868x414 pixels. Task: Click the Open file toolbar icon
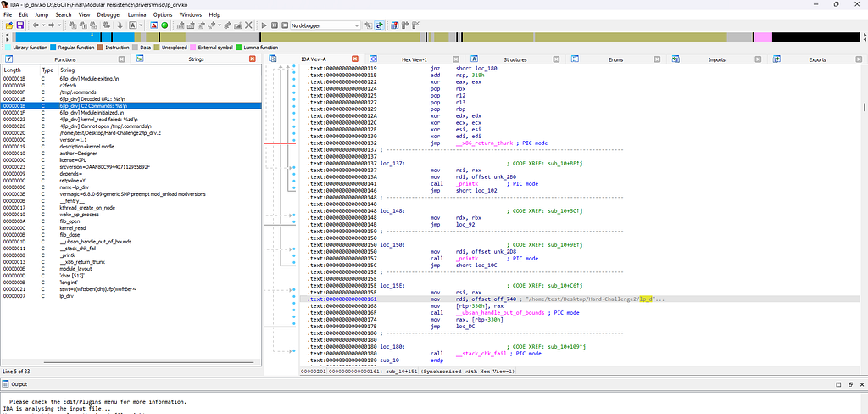pyautogui.click(x=9, y=25)
